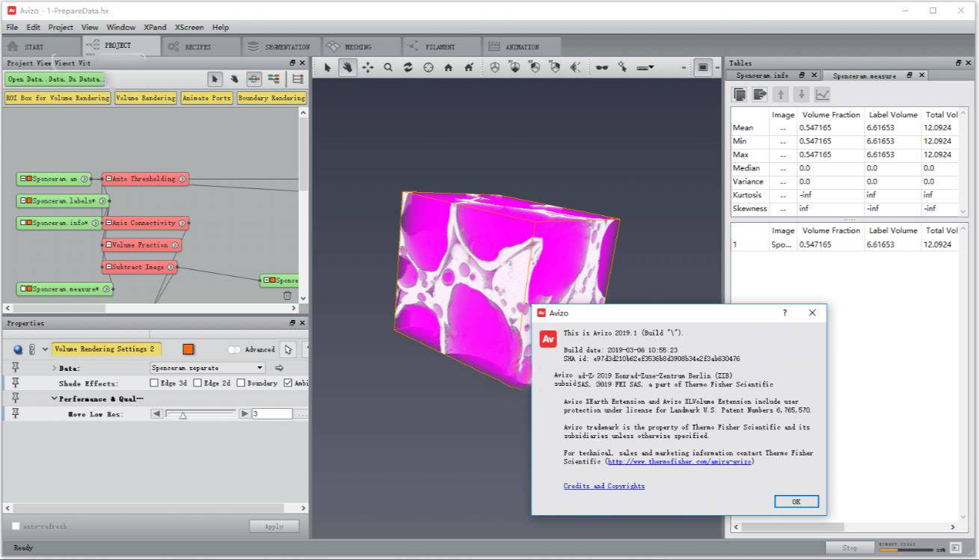Enable the Boundary shade effect checkbox
Screen dimensions: 979x560
pos(241,383)
